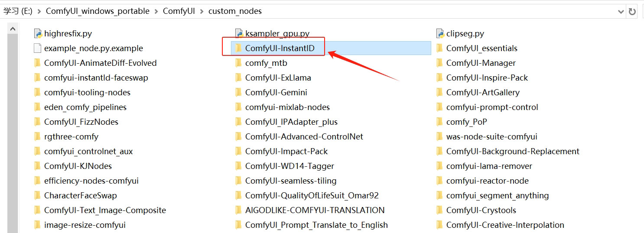
Task: Select the ComfyUI-Manager folder icon
Action: [439, 63]
